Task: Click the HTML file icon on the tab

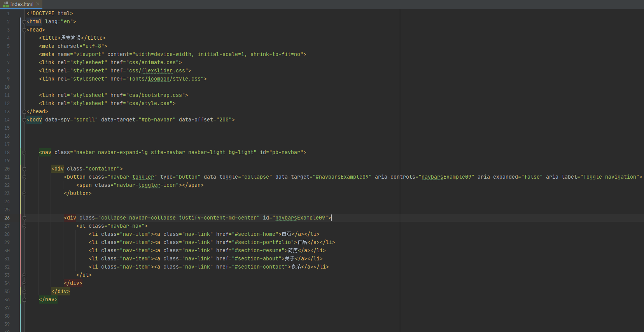Action: pyautogui.click(x=6, y=4)
